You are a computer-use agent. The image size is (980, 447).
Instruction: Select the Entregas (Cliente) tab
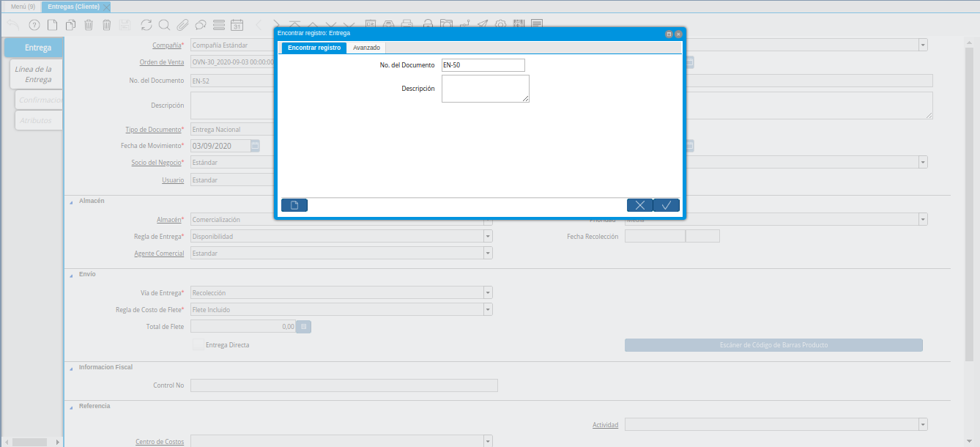click(73, 7)
